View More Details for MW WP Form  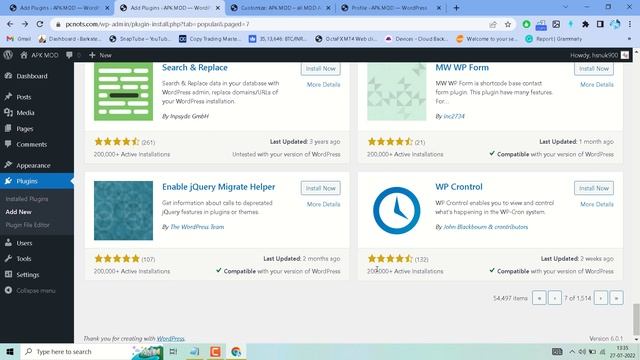(x=597, y=84)
